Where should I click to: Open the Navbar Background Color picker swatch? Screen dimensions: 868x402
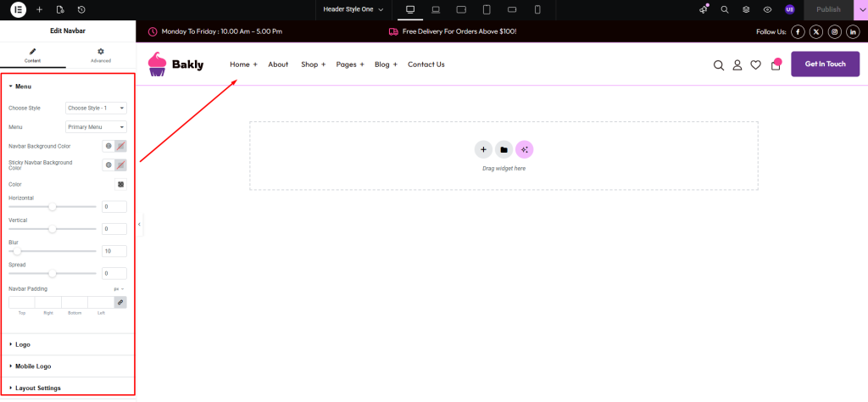(120, 146)
